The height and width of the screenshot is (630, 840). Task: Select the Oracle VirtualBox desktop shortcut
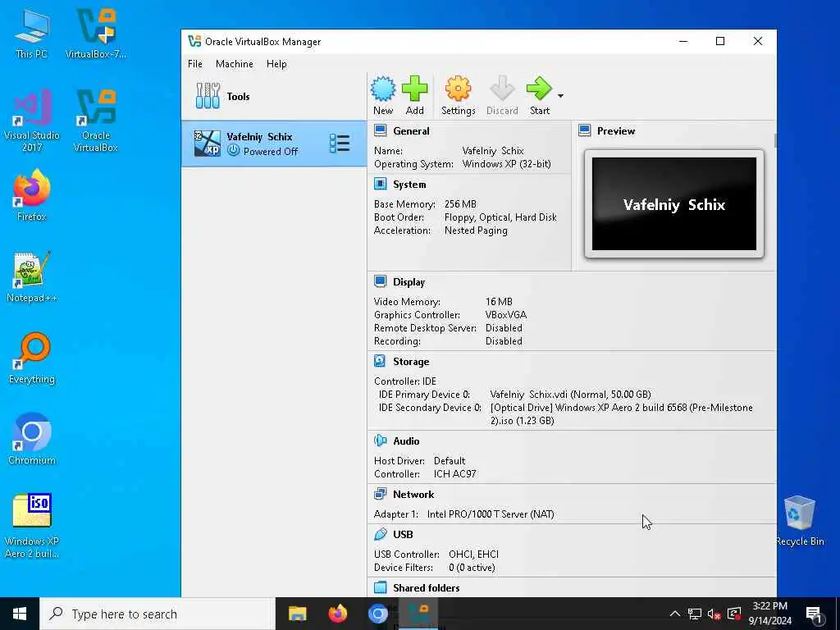(x=95, y=121)
